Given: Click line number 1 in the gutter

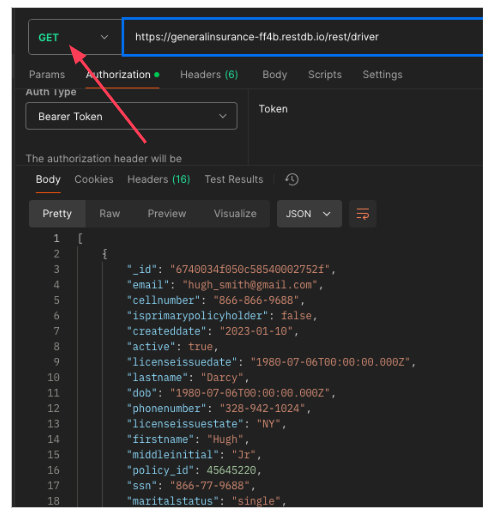Looking at the screenshot, I should [56, 238].
